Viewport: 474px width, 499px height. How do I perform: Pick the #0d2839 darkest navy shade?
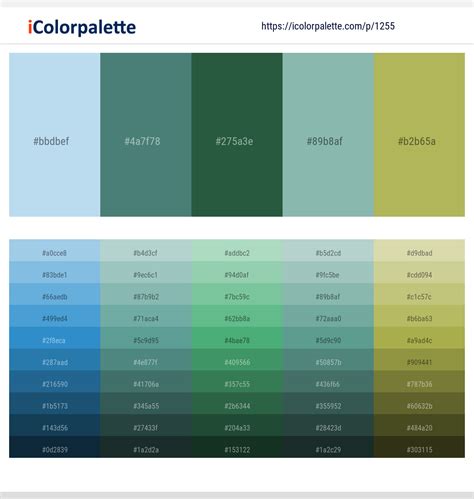[x=55, y=447]
